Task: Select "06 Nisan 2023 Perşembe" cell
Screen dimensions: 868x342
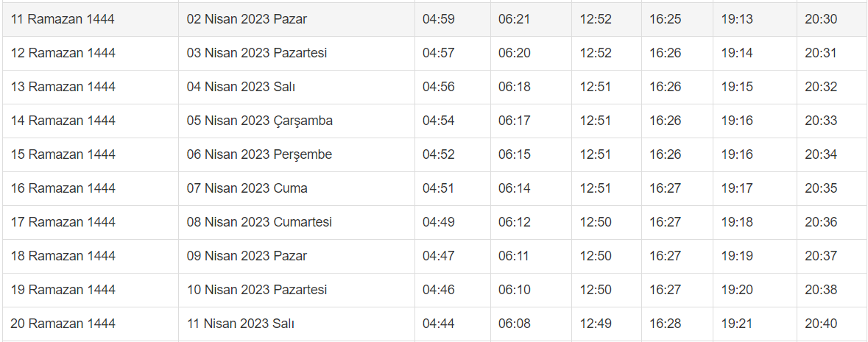Action: pos(259,154)
